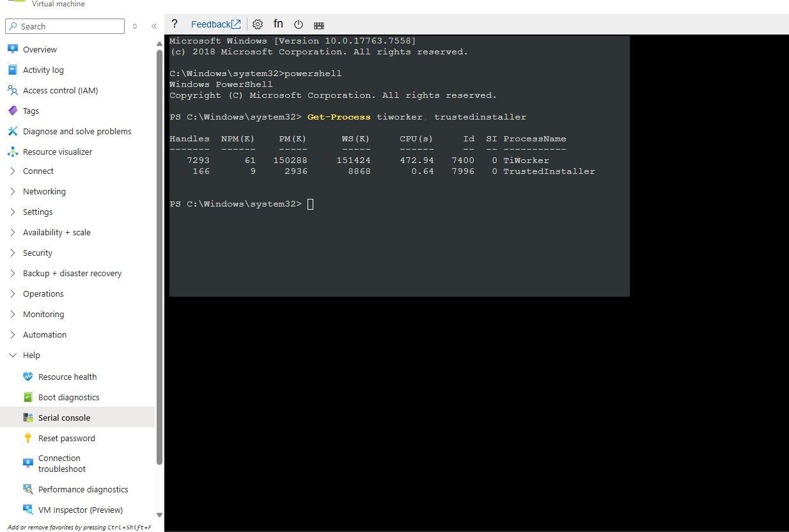Click process Id 7400 value
This screenshot has width=789, height=532.
(x=463, y=160)
